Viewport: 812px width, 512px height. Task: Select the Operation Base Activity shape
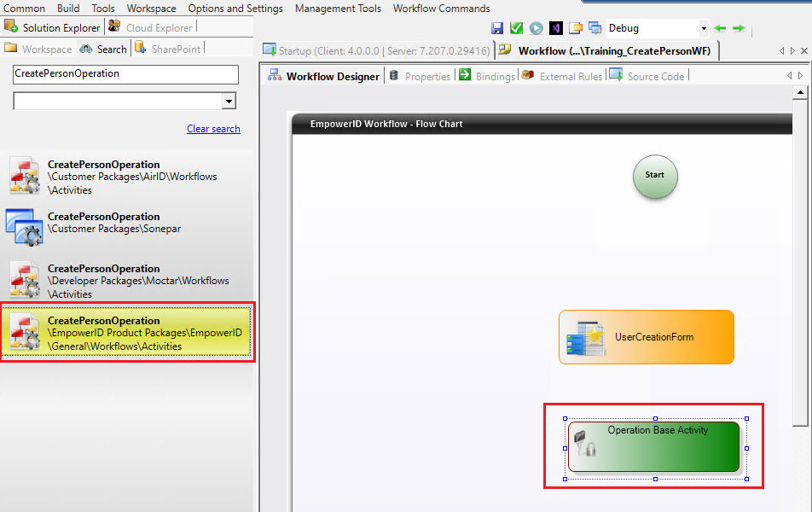pyautogui.click(x=653, y=446)
